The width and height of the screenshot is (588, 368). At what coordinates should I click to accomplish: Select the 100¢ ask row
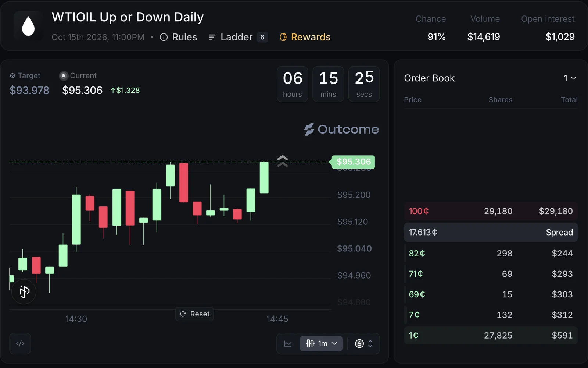491,211
